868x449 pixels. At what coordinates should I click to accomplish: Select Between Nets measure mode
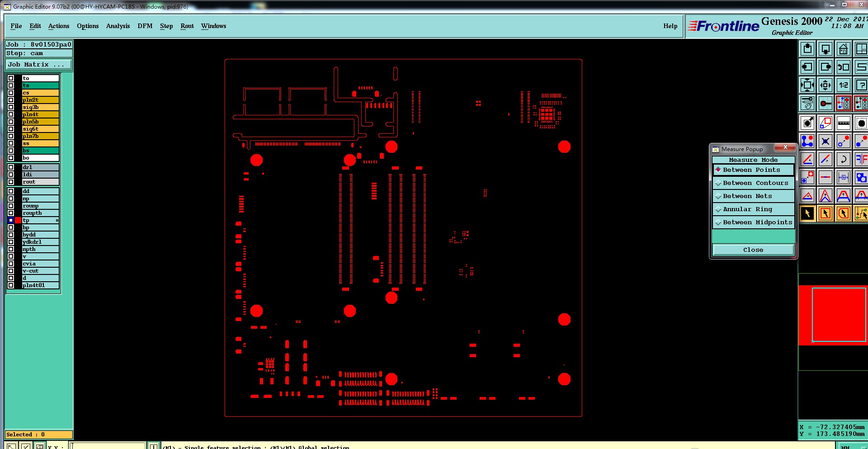pyautogui.click(x=753, y=196)
